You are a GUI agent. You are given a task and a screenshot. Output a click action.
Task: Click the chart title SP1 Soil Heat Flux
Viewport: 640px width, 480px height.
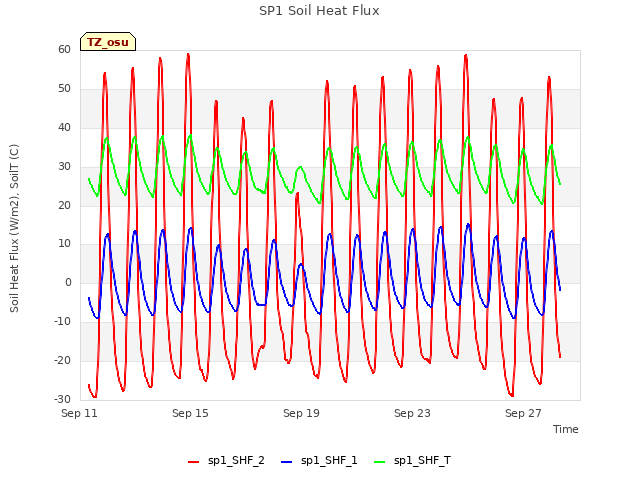coord(319,11)
